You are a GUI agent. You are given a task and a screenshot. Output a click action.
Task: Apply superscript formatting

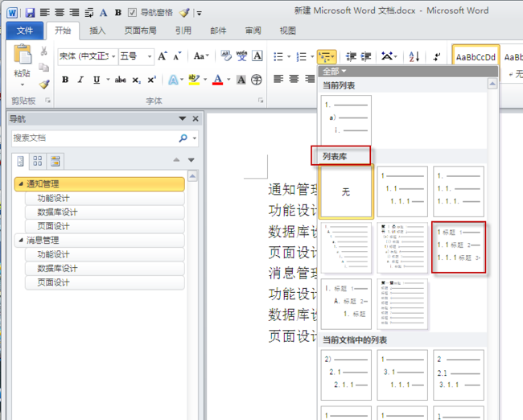152,80
